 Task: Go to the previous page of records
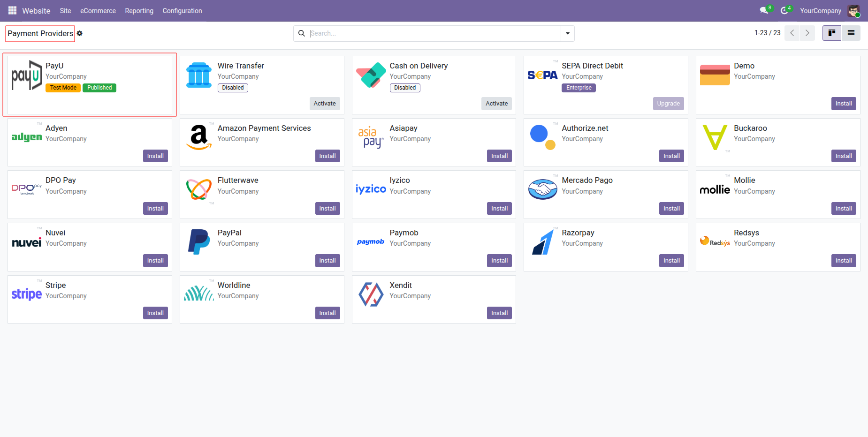point(792,33)
